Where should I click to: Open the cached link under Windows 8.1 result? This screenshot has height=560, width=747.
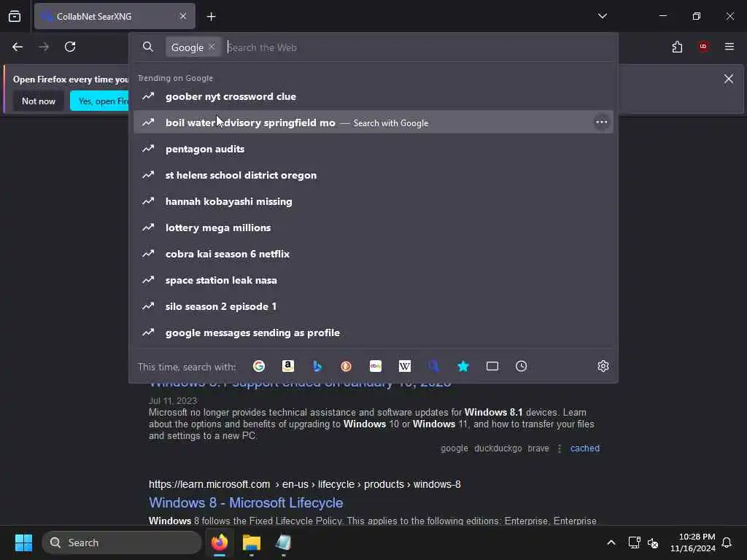(584, 448)
